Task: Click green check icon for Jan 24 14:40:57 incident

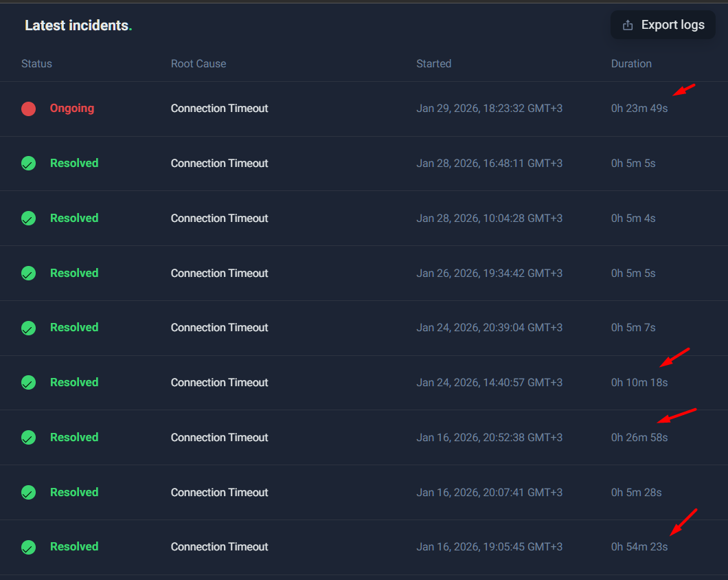Action: 28,383
